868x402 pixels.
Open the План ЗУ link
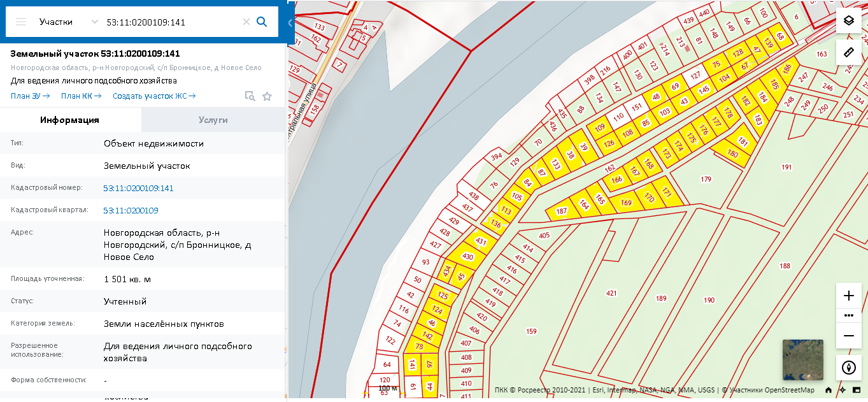30,96
